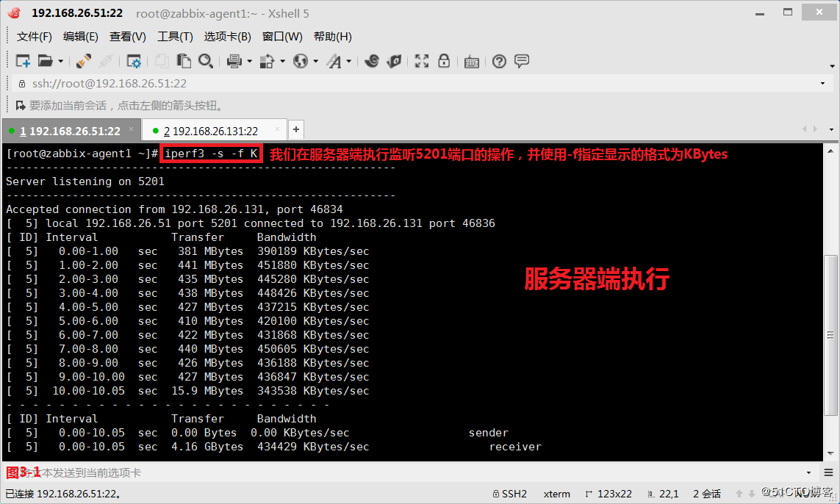840x504 pixels.
Task: Click the 123x22 terminal size indicator
Action: click(x=609, y=494)
